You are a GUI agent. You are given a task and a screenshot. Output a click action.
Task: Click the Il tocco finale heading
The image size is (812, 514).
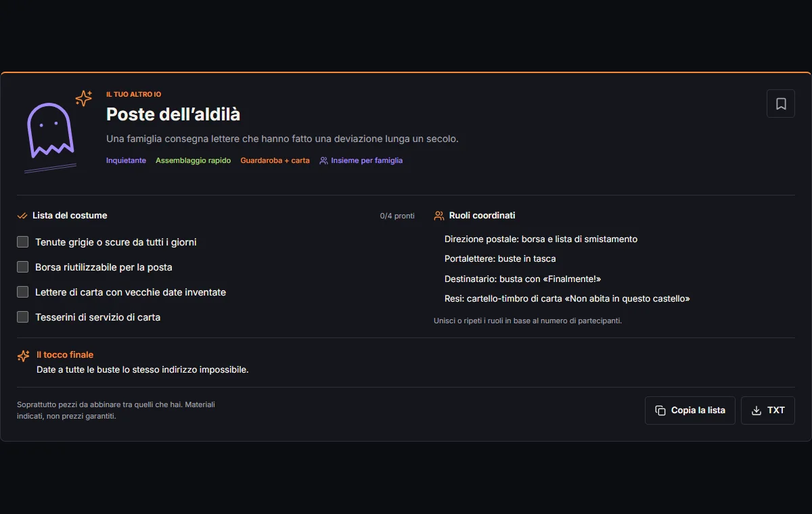point(65,355)
